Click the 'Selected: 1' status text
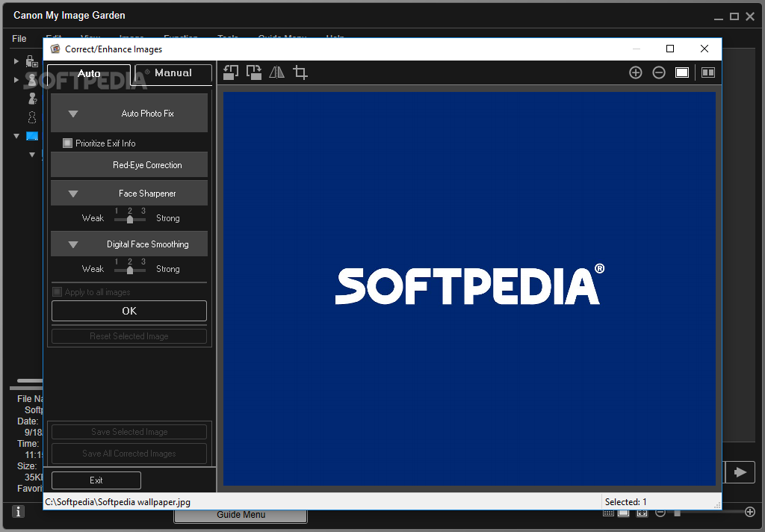Screen dimensions: 765x532 coord(625,502)
